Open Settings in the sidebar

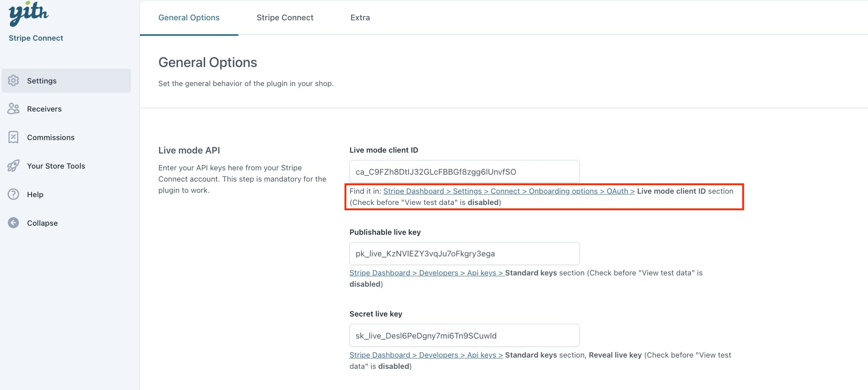click(66, 80)
